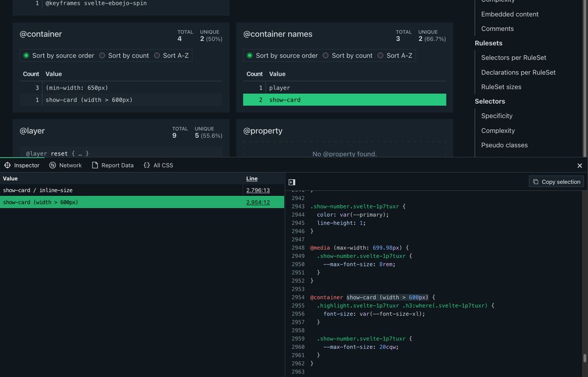Switch to the All CSS tab
The image size is (588, 377).
tap(158, 165)
